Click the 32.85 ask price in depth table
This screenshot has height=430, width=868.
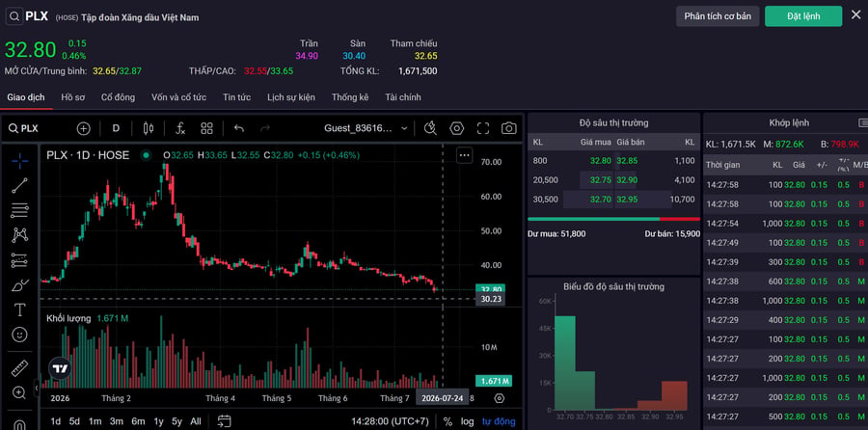point(627,161)
